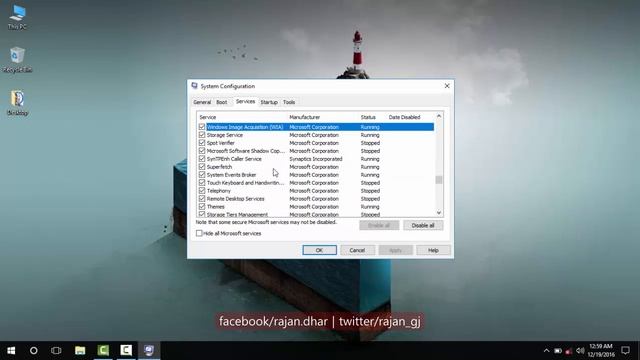The width and height of the screenshot is (640, 360).
Task: Uncheck SynTPEnh Caller Service checkbox
Action: [x=202, y=159]
